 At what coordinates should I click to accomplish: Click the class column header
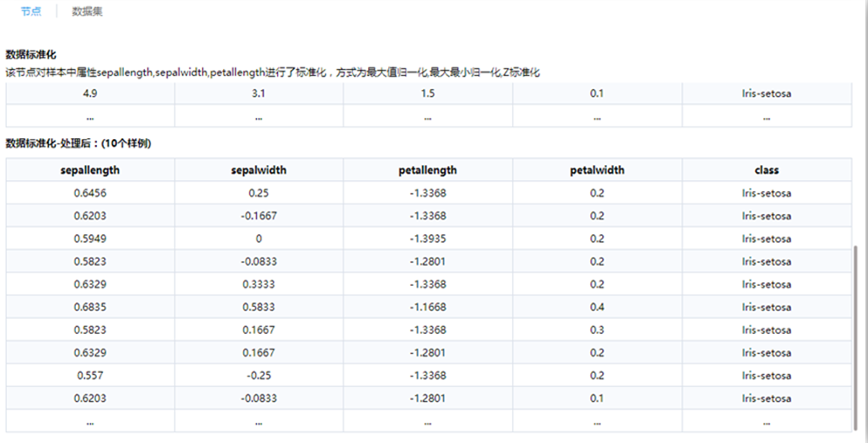(766, 170)
